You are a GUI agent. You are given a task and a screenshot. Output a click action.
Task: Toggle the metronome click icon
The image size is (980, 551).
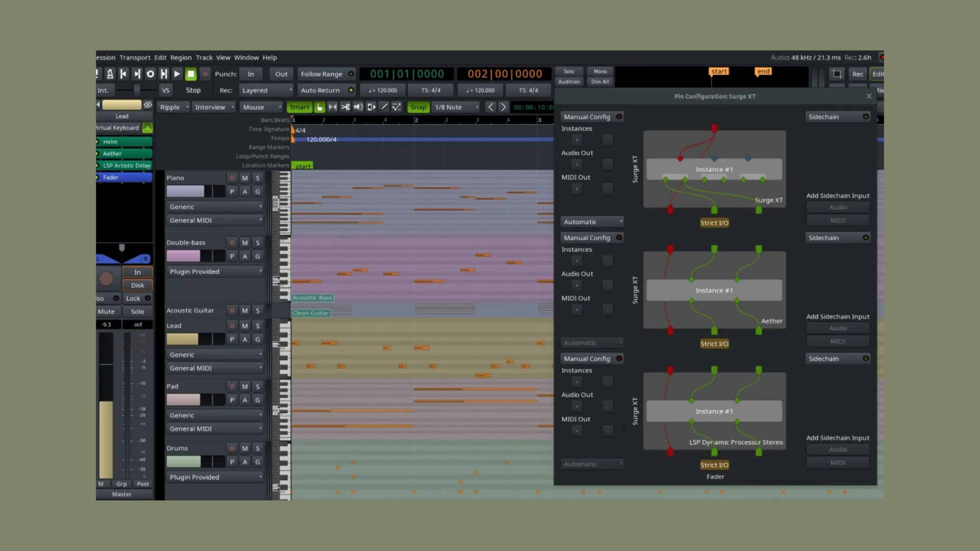click(110, 74)
